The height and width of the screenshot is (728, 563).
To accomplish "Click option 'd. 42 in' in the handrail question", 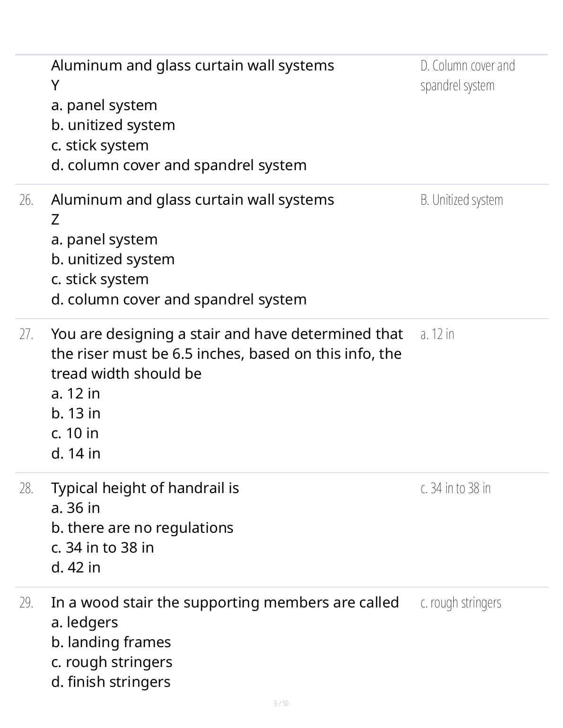I will (76, 568).
